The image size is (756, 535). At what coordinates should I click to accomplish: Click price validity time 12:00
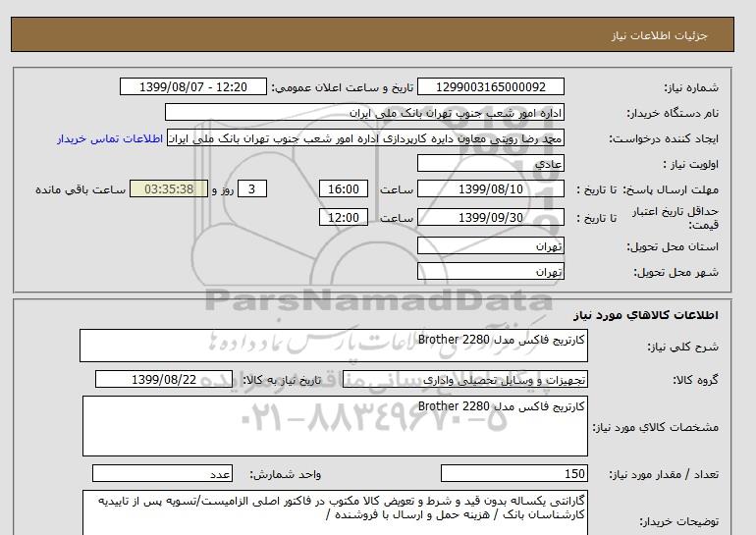click(344, 217)
